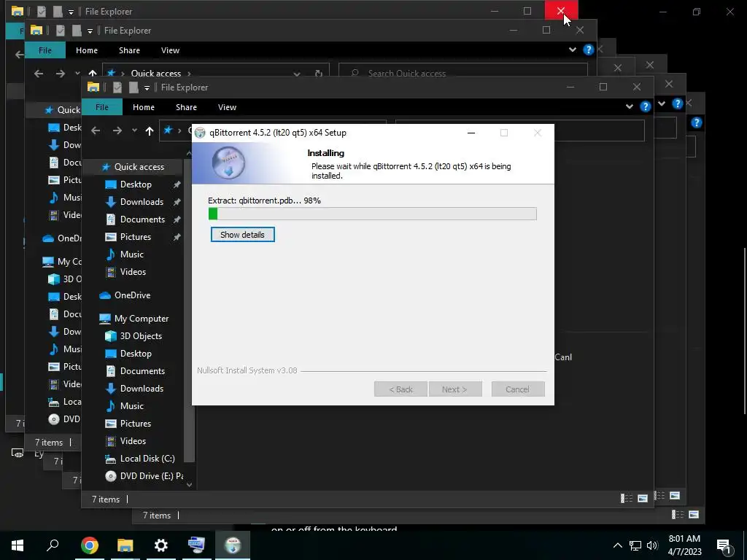This screenshot has height=560, width=747.
Task: Click Back arrow in second File Explorer
Action: coord(39,74)
